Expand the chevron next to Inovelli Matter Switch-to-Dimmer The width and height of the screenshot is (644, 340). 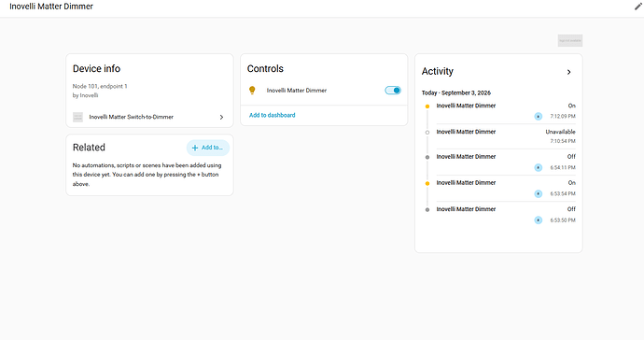tap(221, 117)
